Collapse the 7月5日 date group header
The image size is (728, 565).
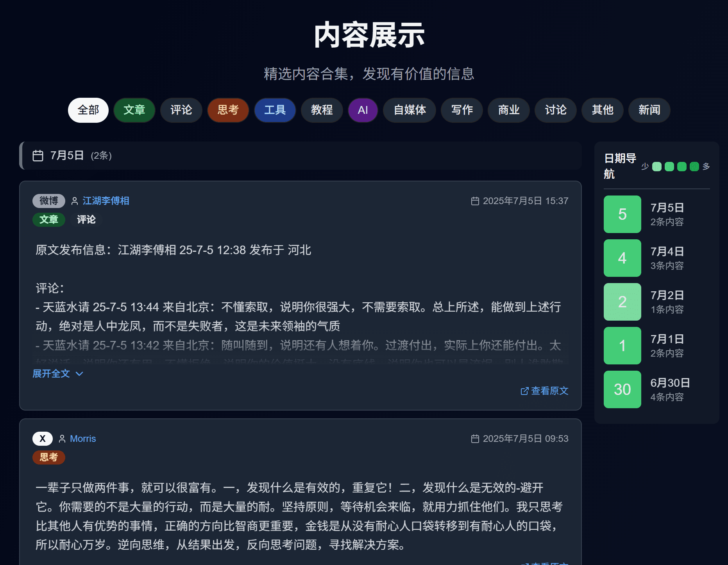(300, 156)
